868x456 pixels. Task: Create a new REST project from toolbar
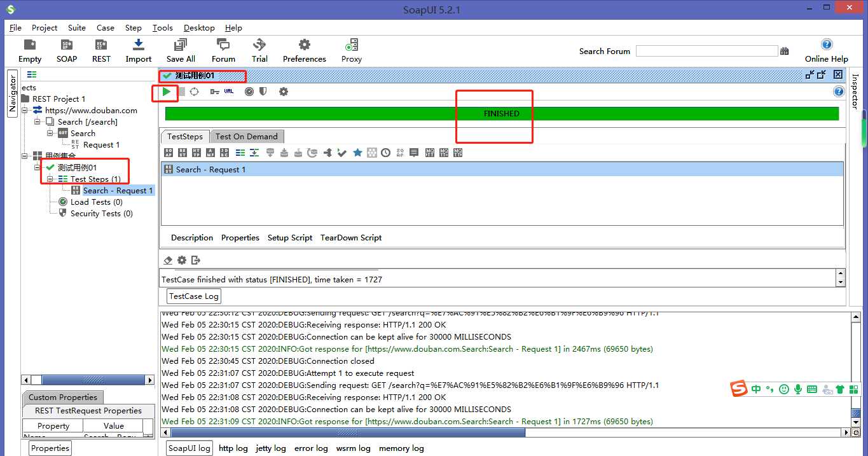click(x=101, y=51)
